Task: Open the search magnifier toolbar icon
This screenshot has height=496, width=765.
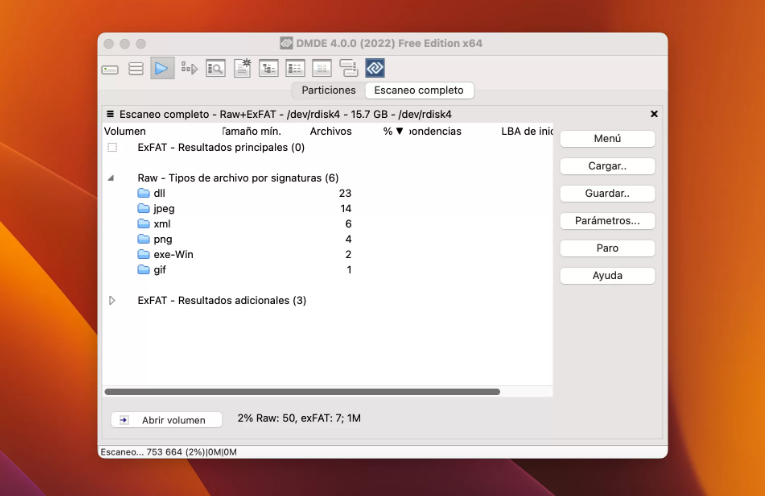Action: pos(216,68)
